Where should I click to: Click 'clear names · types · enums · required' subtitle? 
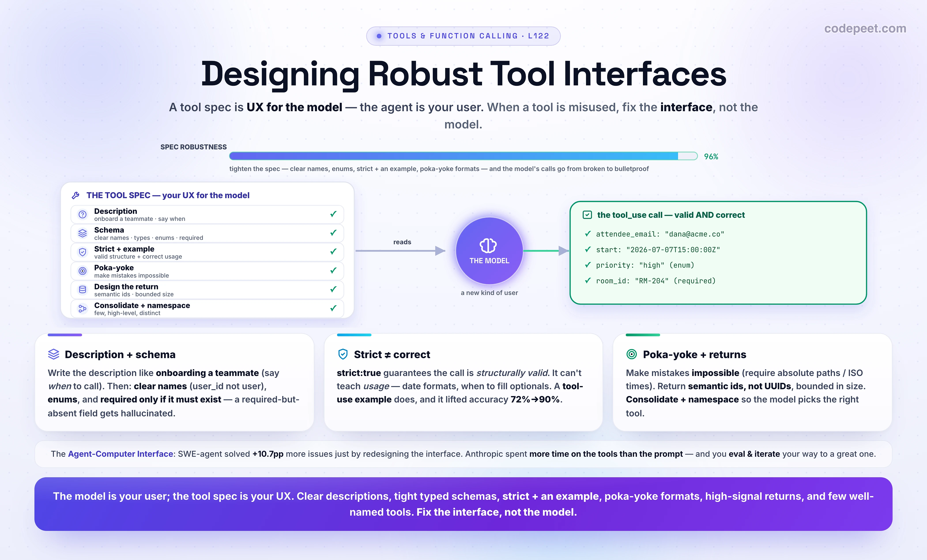click(x=149, y=238)
